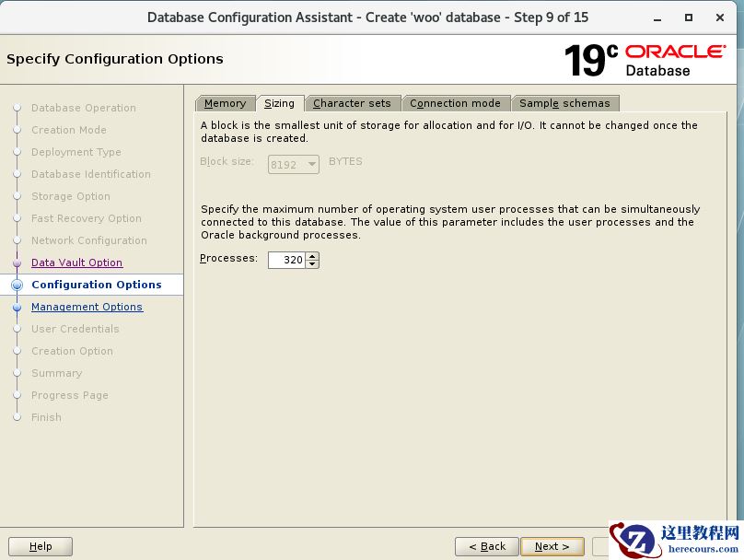Screen dimensions: 744x560
Task: Open the Sample schemas tab
Action: [564, 103]
